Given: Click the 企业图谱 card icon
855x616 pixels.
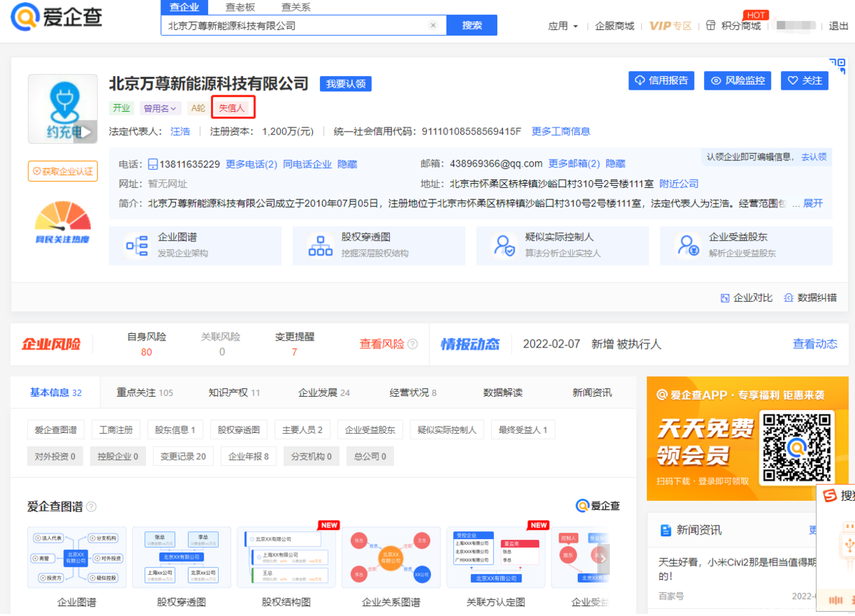Looking at the screenshot, I should point(135,246).
